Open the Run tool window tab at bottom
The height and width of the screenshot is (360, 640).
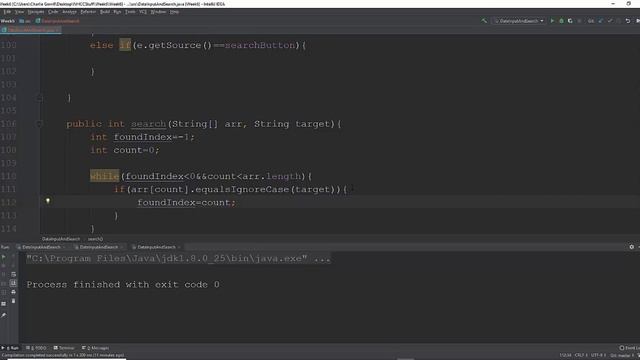click(10, 348)
